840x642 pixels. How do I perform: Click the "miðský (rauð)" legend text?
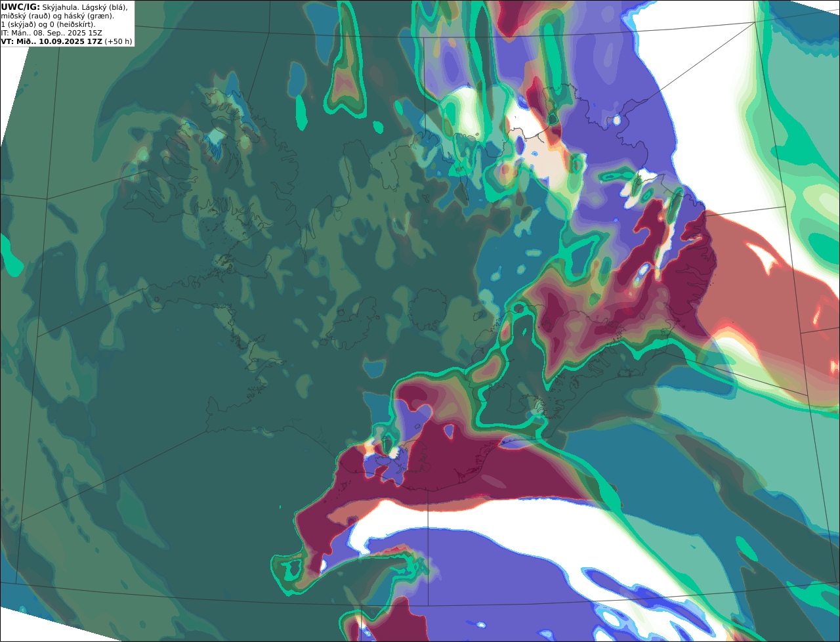[26, 16]
